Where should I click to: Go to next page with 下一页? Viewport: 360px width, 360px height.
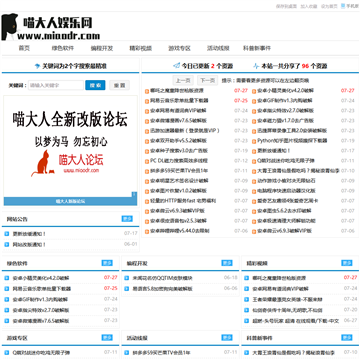coord(208,80)
